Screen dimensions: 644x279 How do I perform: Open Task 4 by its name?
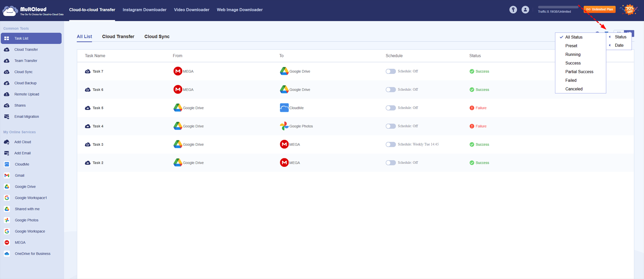coord(98,126)
